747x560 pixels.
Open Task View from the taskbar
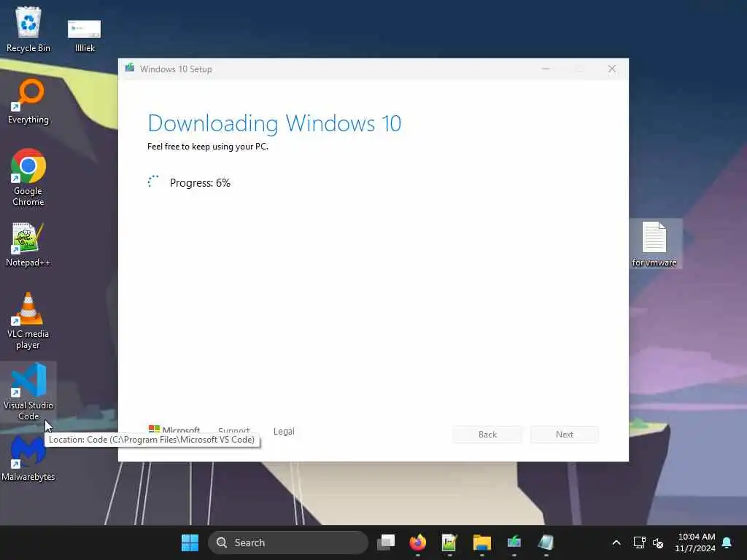coord(386,542)
